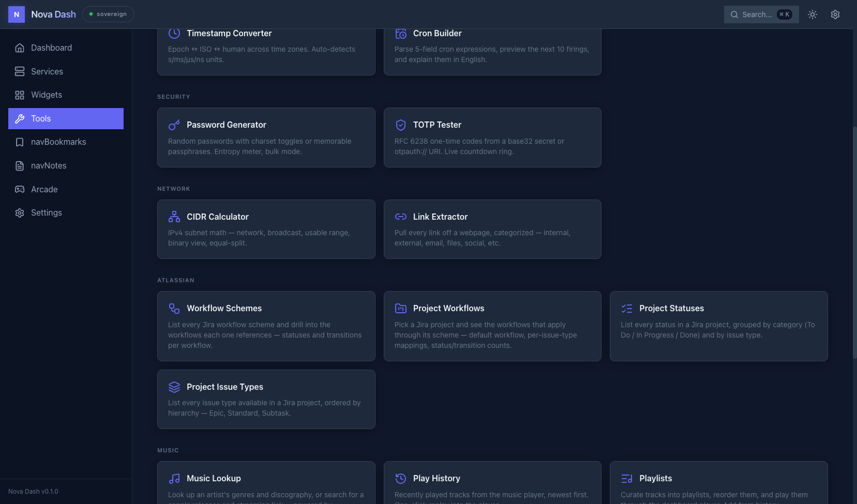The width and height of the screenshot is (857, 504).
Task: Open Settings from sidebar
Action: coord(66,213)
